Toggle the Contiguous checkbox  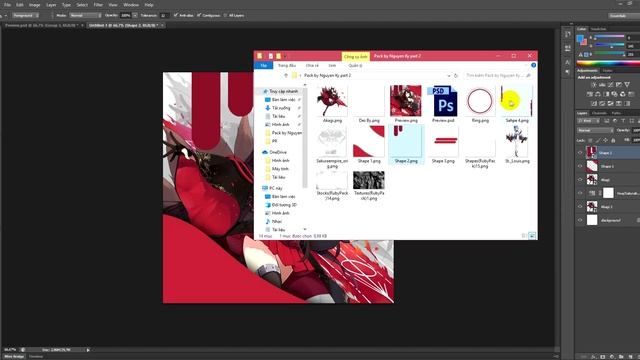point(199,15)
